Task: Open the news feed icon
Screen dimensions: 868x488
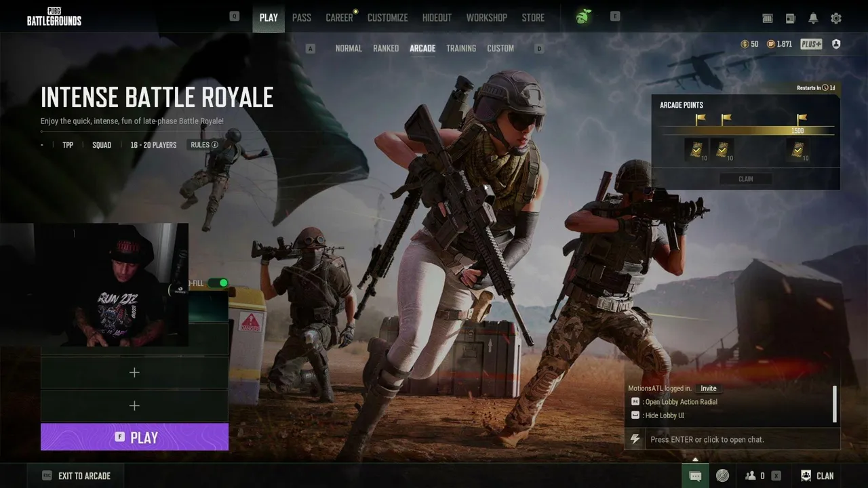Action: tap(791, 18)
